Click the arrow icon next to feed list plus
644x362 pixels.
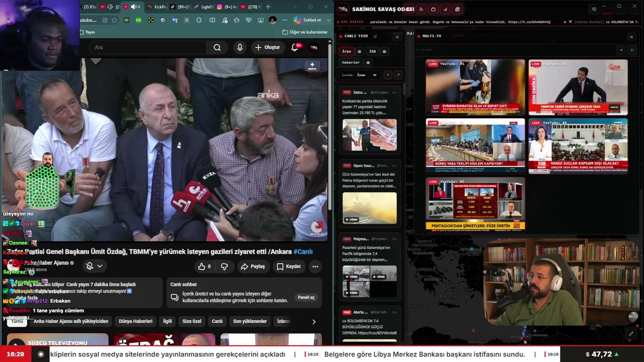(x=398, y=75)
